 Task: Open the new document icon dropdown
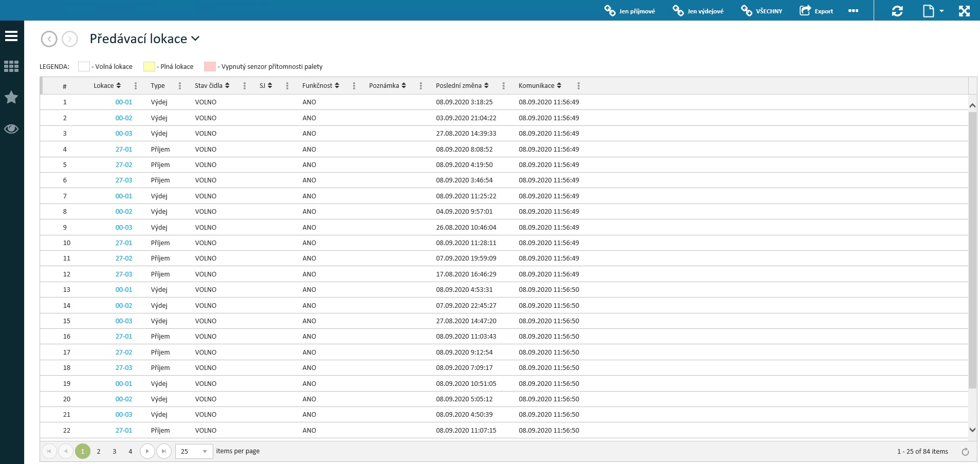(933, 11)
